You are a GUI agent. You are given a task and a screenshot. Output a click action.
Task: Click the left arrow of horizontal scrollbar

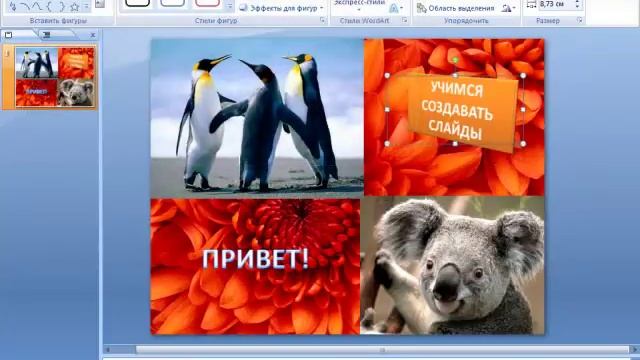click(108, 350)
